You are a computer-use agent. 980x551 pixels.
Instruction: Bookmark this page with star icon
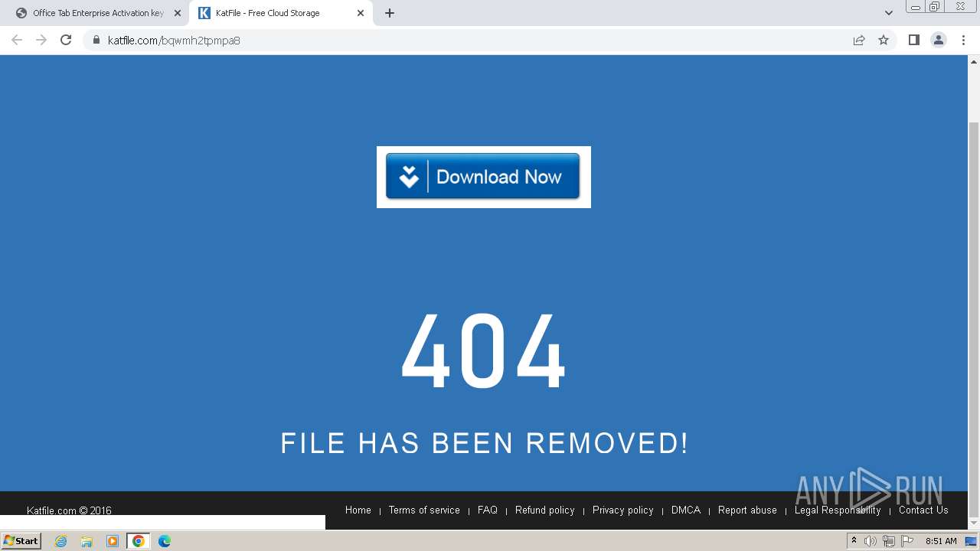(x=884, y=40)
